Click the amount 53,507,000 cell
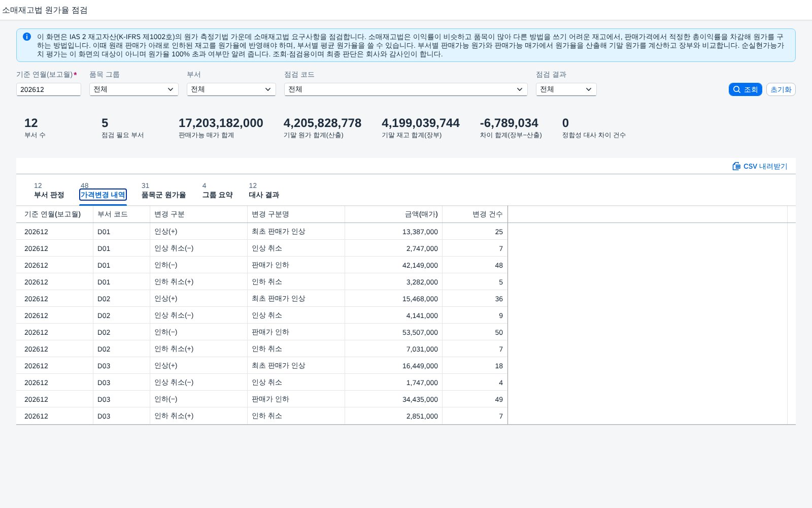This screenshot has width=812, height=508. pos(394,332)
